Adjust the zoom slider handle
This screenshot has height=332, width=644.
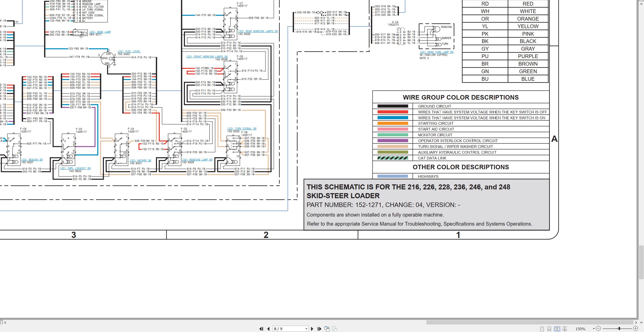point(619,328)
